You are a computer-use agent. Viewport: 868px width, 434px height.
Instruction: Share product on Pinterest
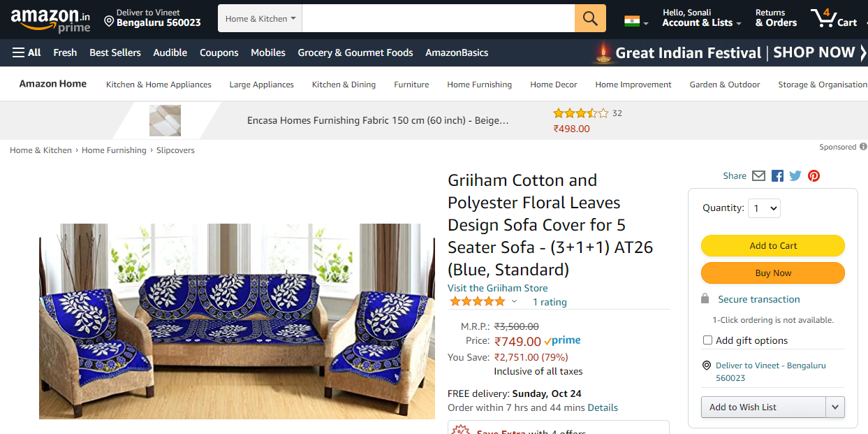[x=814, y=176]
